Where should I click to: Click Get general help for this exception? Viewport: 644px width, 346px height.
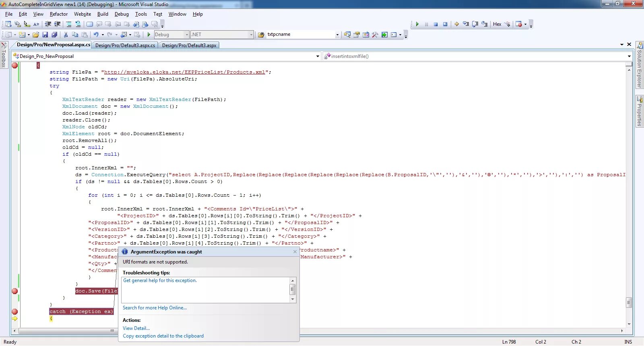[x=160, y=280]
